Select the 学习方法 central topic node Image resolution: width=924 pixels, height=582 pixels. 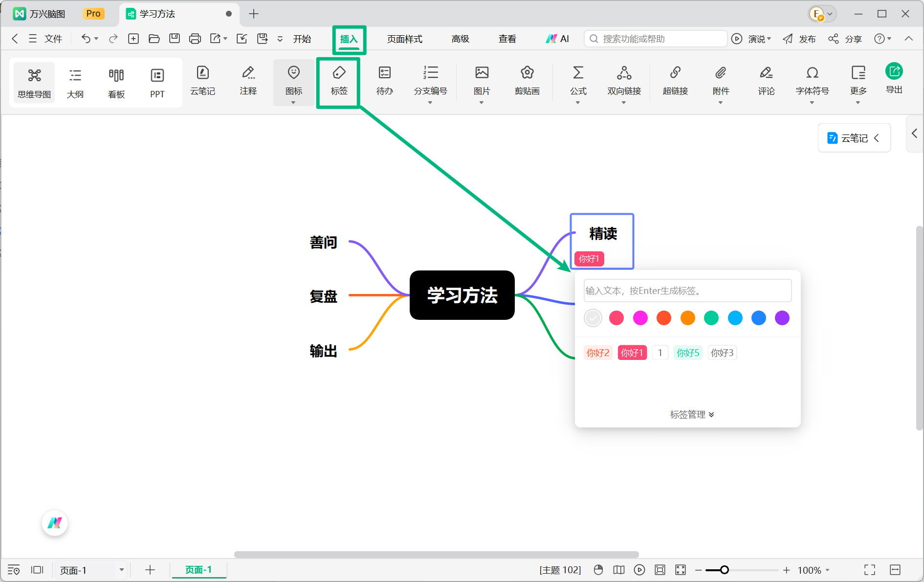462,295
